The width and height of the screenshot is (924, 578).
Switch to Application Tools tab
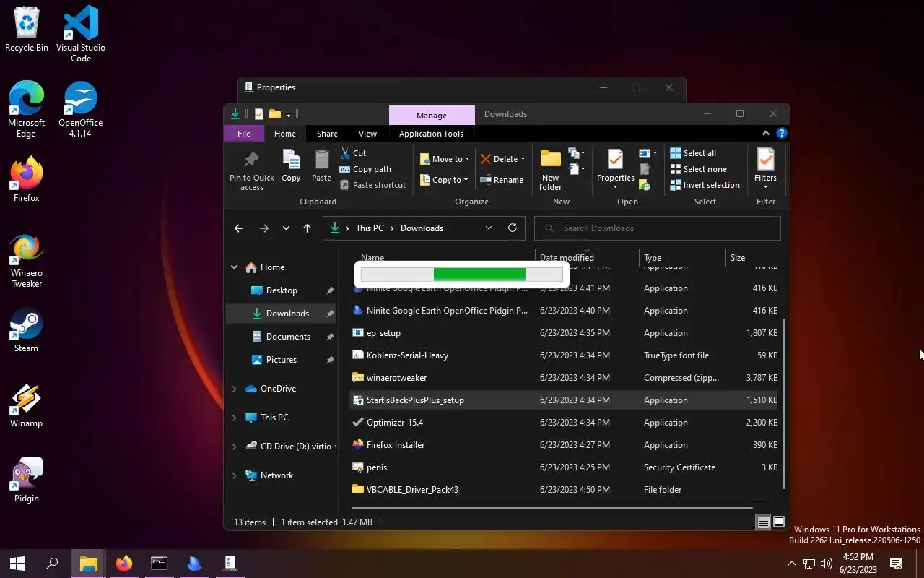pos(431,134)
